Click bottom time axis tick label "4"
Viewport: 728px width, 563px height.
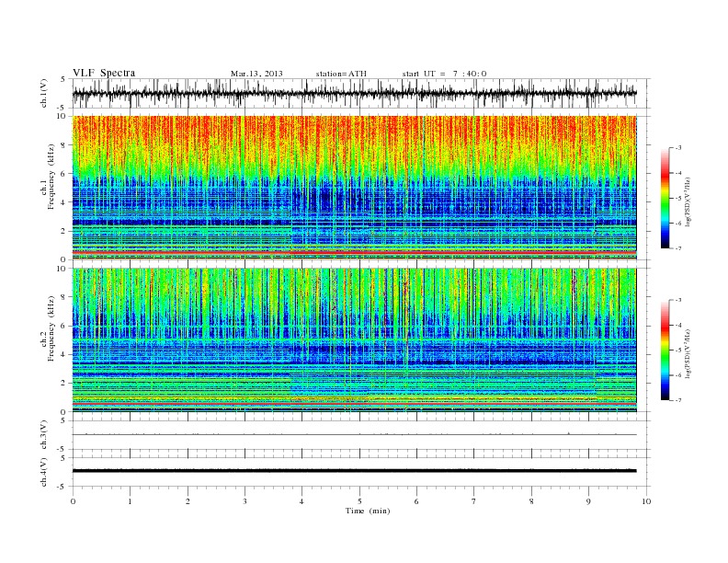(302, 501)
